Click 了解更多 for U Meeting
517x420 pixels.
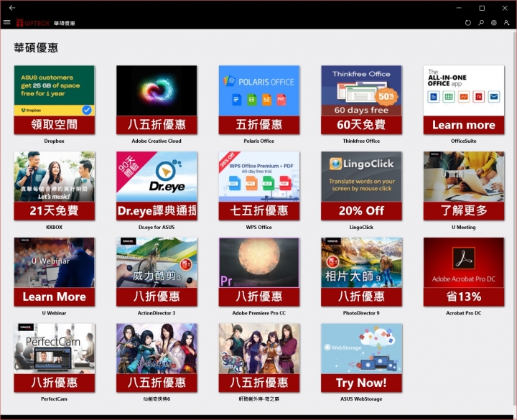pos(464,211)
